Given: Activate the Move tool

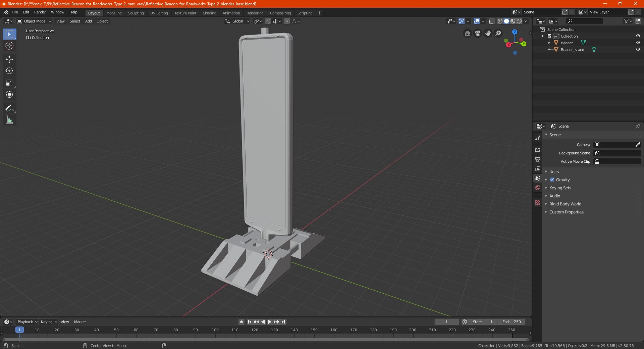Looking at the screenshot, I should pos(9,59).
